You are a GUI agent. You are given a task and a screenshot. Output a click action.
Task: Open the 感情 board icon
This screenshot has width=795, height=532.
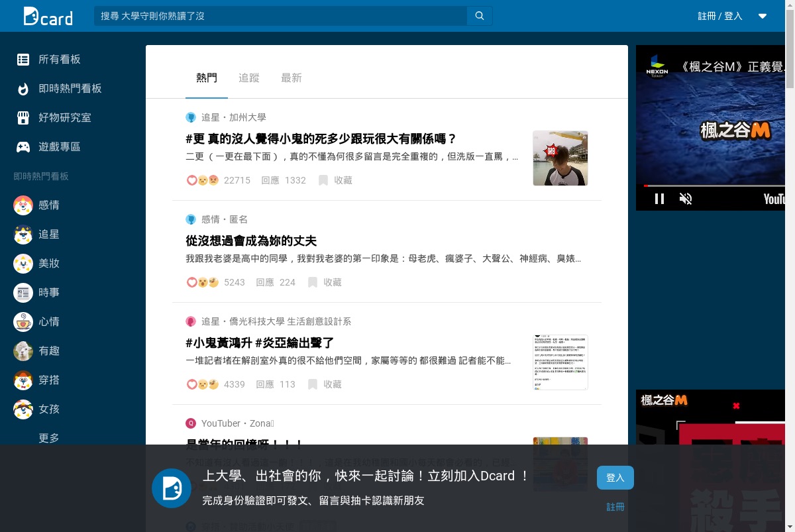(23, 205)
